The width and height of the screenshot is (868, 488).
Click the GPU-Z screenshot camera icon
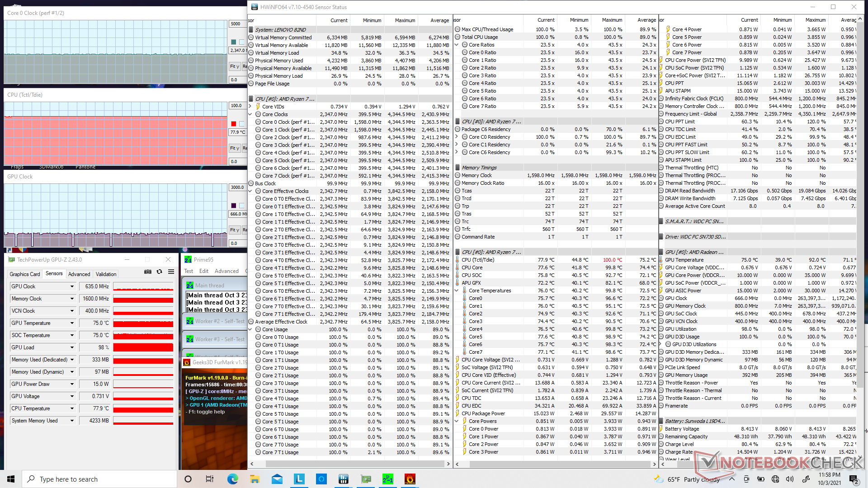click(x=147, y=272)
